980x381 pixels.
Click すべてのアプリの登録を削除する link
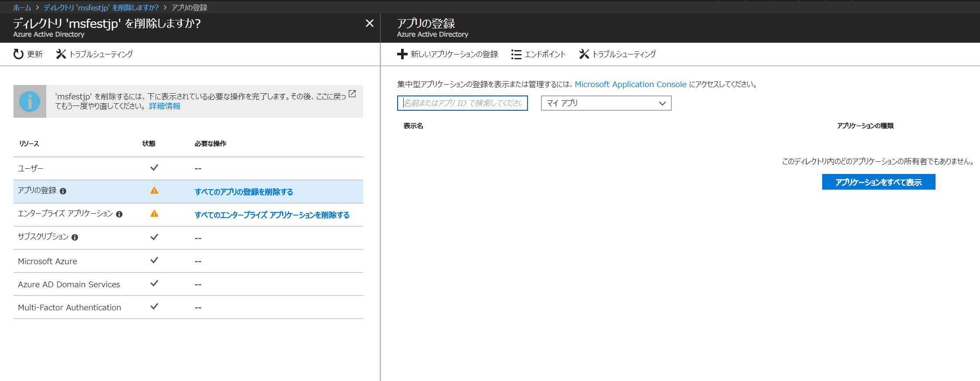244,192
